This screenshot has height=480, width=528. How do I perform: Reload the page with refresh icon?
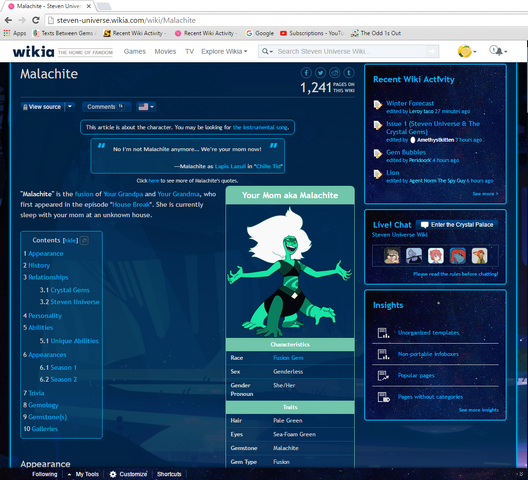[36, 20]
